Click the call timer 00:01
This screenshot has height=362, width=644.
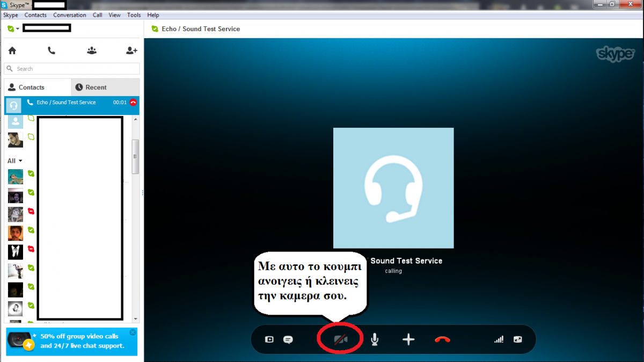[x=120, y=102]
